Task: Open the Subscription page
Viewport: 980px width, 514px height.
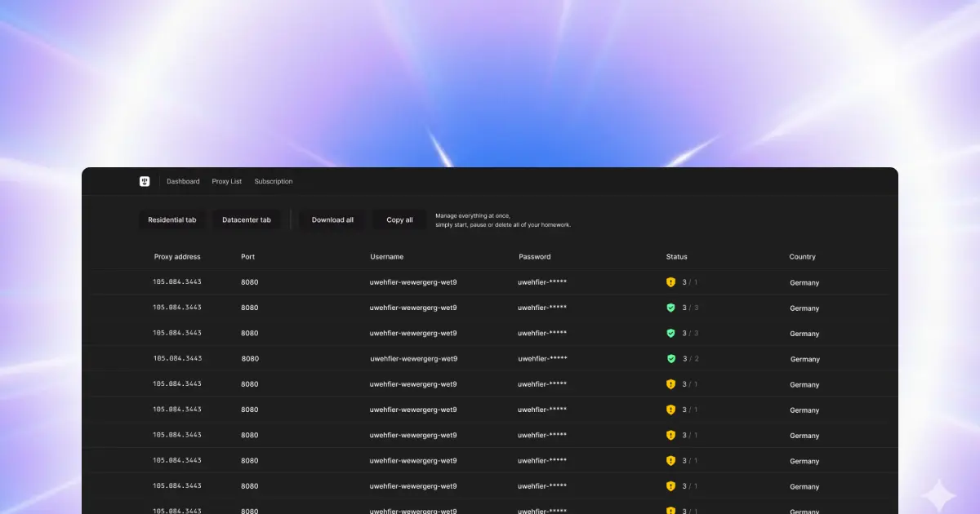Action: [x=274, y=182]
